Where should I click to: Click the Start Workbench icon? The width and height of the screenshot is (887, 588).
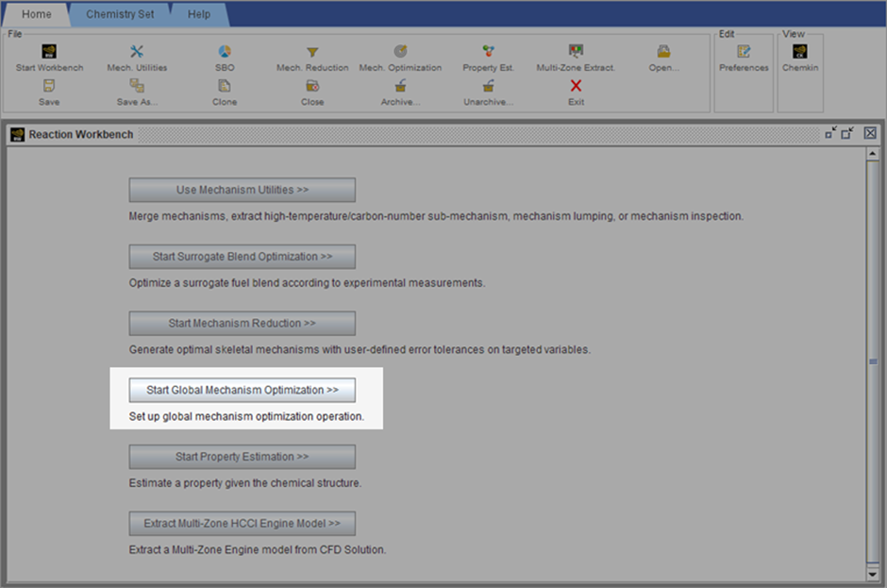tap(49, 52)
